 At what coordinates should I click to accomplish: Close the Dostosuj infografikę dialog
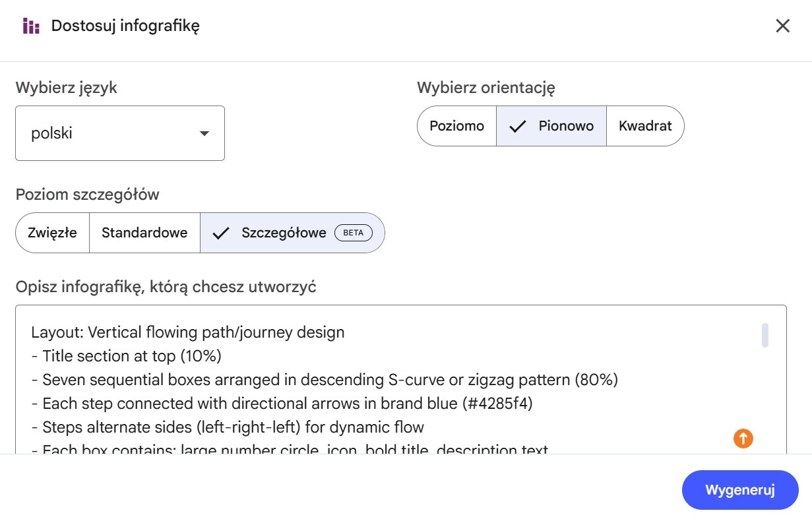coord(782,26)
